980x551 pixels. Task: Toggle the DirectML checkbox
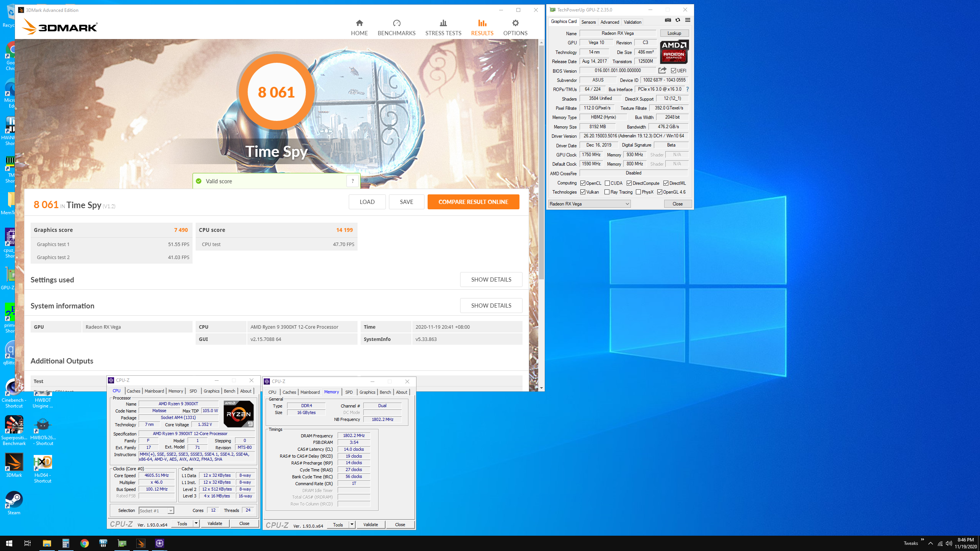click(x=666, y=183)
